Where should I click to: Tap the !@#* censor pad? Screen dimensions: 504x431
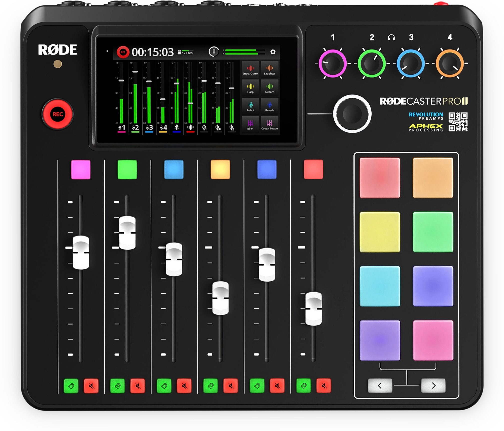250,125
